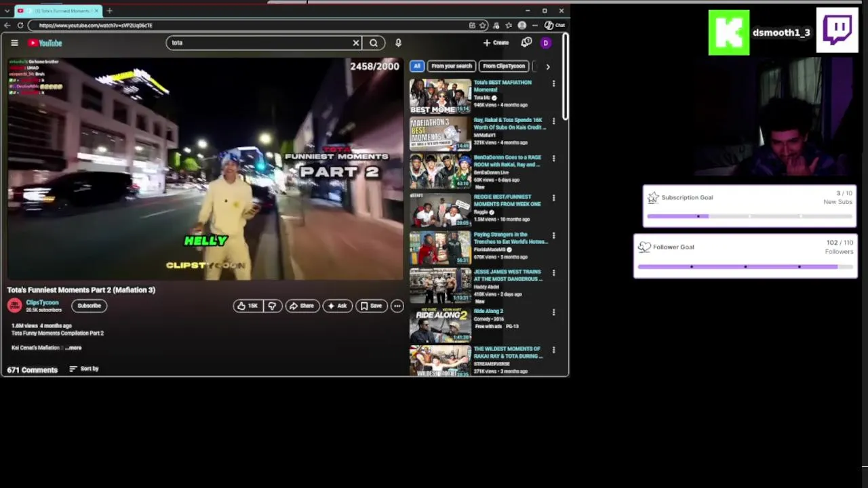The height and width of the screenshot is (488, 868).
Task: Reload the page with refresh icon
Action: 20,25
